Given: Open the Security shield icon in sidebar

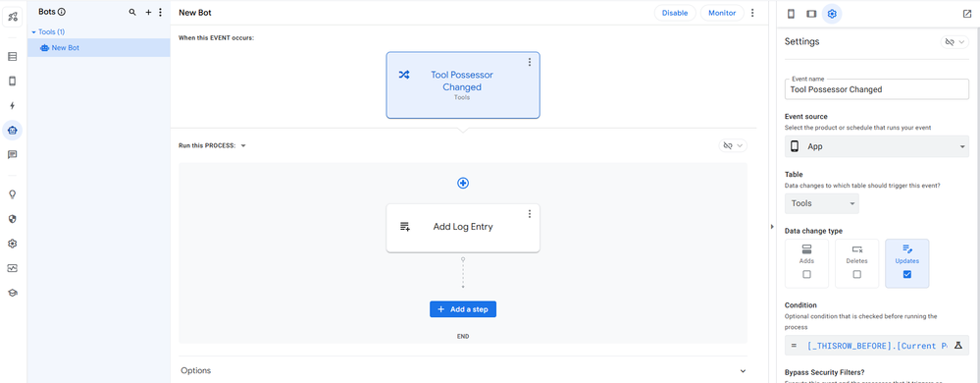Looking at the screenshot, I should click(x=13, y=219).
